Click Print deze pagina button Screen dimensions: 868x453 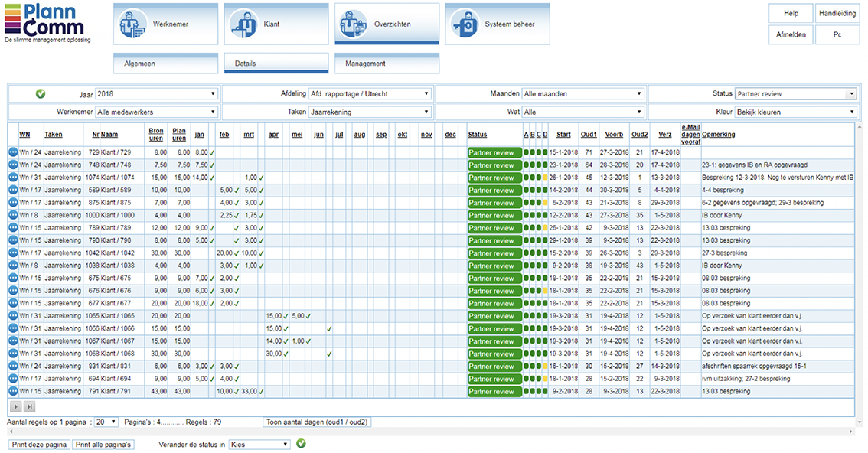pos(39,445)
